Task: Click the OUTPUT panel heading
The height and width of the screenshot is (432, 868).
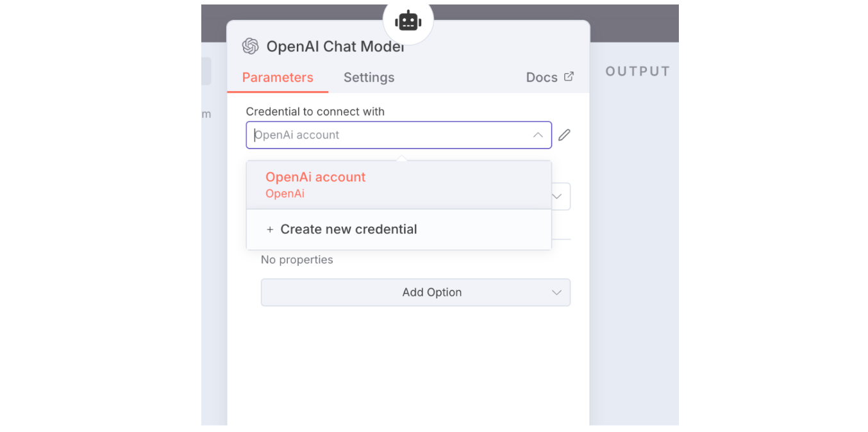Action: (x=637, y=71)
